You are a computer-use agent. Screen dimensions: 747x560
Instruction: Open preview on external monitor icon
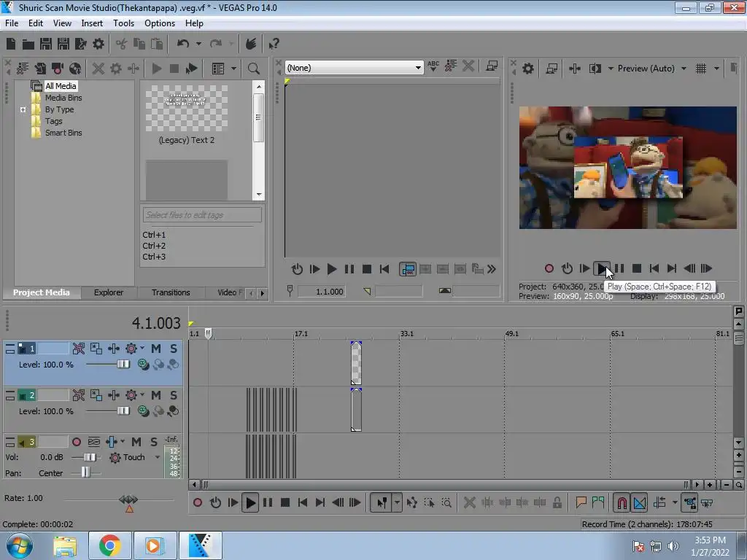tap(551, 69)
